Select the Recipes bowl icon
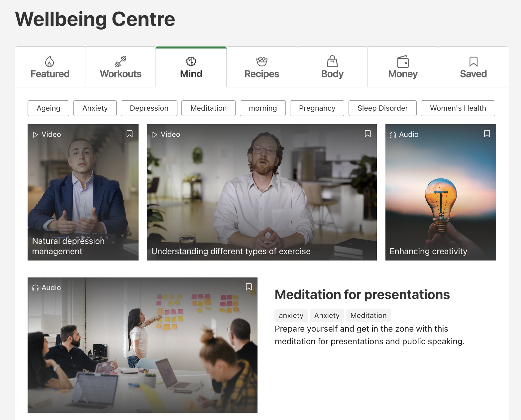Image resolution: width=521 pixels, height=420 pixels. (262, 61)
